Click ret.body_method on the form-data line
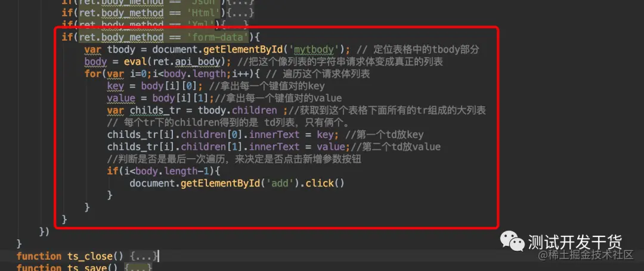Screen dimensions: 644x271 [x=121, y=38]
